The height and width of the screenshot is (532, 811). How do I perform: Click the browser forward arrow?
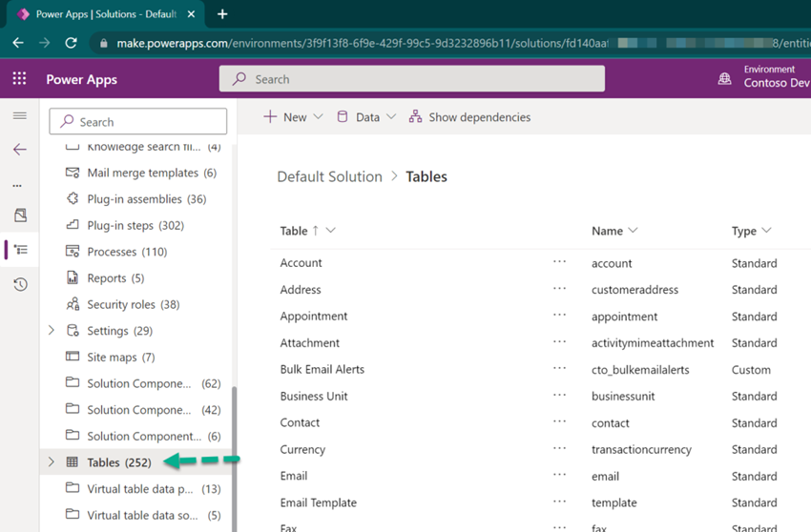coord(45,43)
